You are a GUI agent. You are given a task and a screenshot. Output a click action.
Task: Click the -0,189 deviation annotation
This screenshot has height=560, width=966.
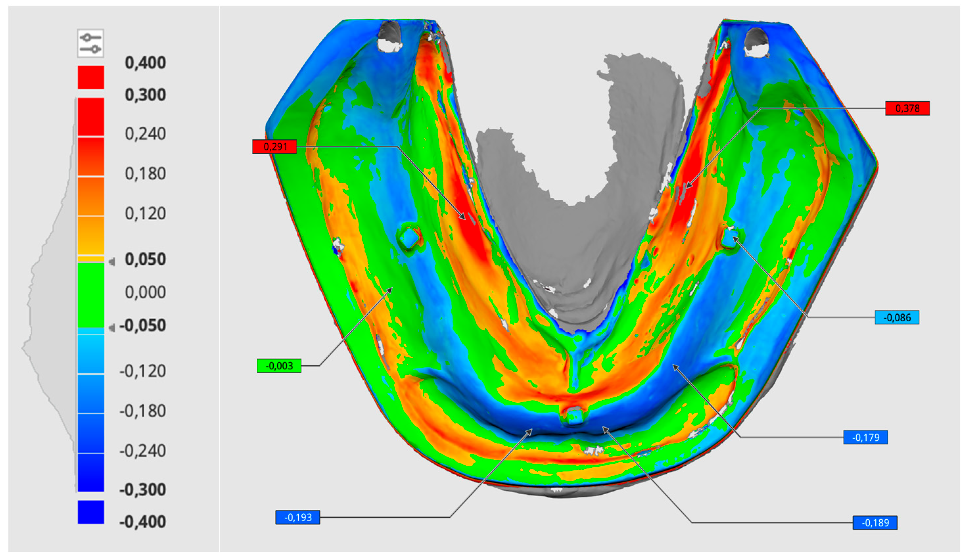tap(875, 523)
